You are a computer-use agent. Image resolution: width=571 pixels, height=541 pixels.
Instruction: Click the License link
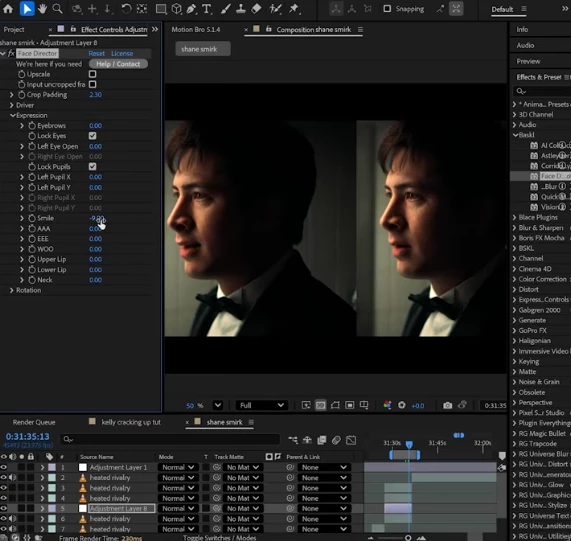[x=122, y=54]
